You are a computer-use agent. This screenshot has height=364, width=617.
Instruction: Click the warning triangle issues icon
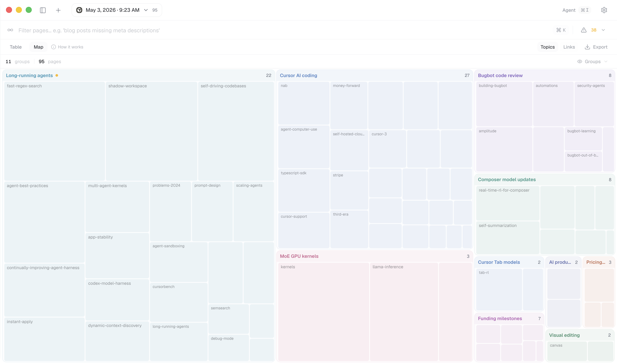[584, 30]
